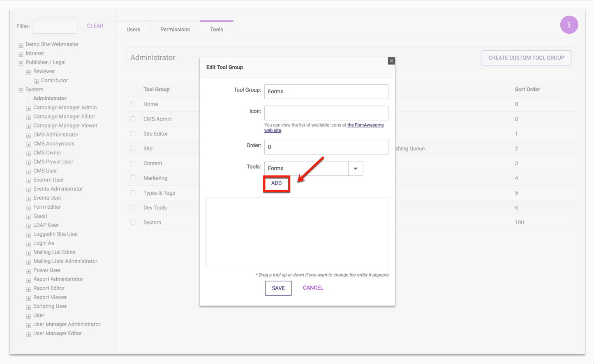Image resolution: width=594 pixels, height=364 pixels.
Task: Open the Tools dropdown arrow
Action: pyautogui.click(x=356, y=168)
